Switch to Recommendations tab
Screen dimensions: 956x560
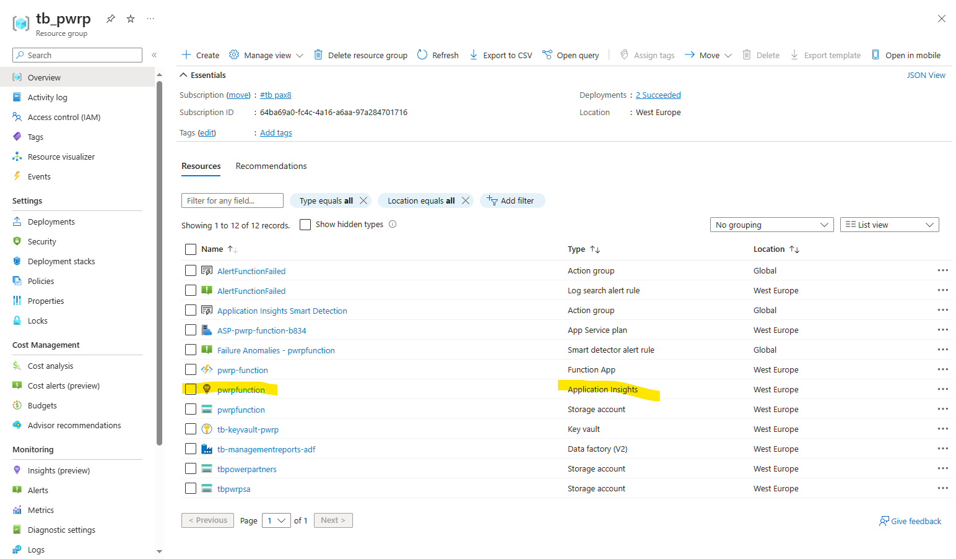click(x=271, y=166)
